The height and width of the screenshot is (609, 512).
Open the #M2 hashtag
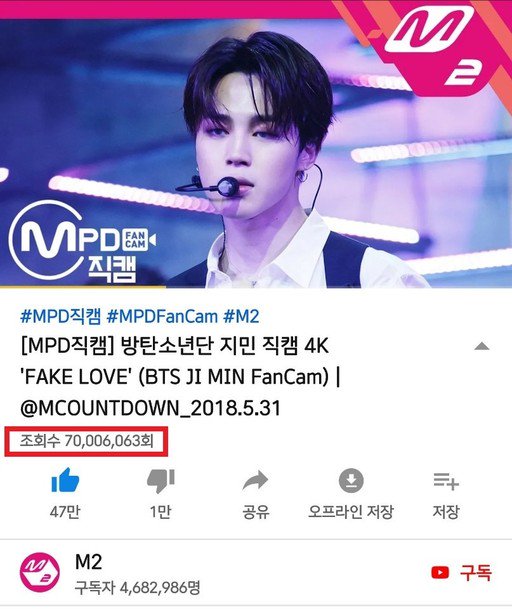241,316
